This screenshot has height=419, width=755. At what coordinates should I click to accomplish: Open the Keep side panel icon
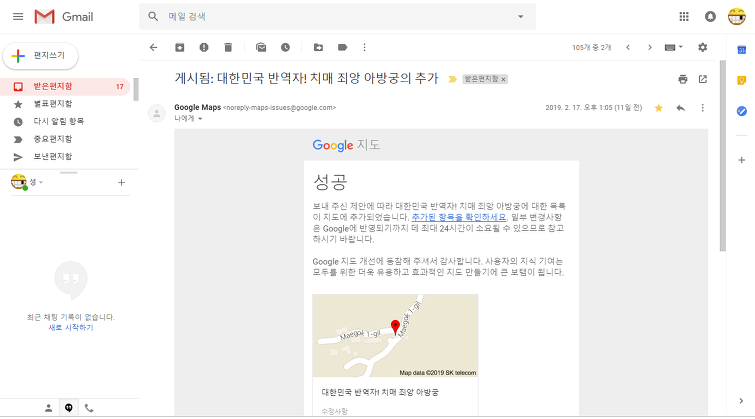tap(742, 80)
